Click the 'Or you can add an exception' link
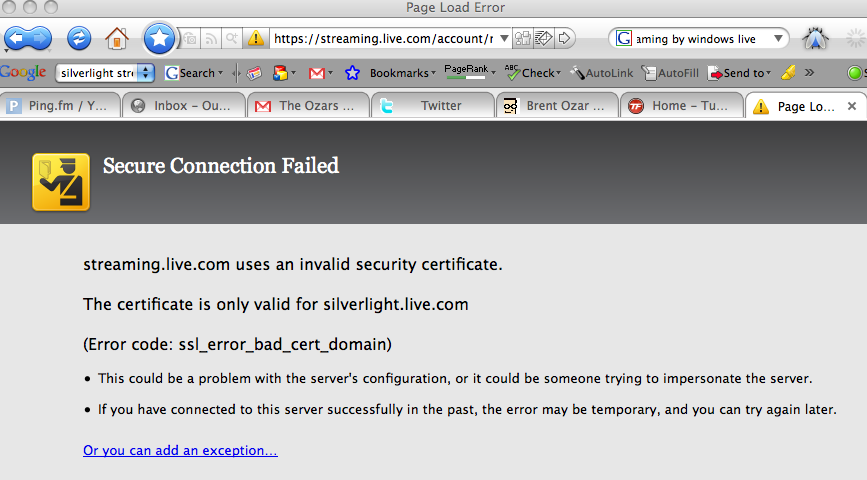This screenshot has height=480, width=867. point(180,451)
